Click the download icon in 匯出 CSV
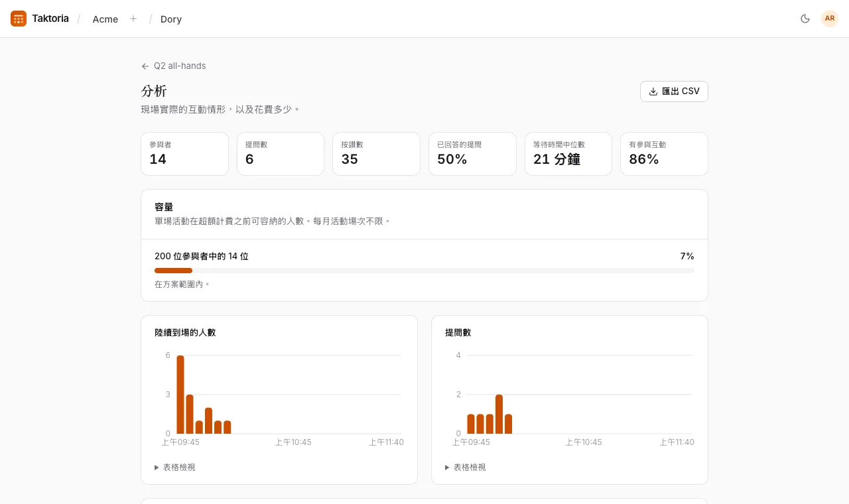The width and height of the screenshot is (849, 504). 653,92
